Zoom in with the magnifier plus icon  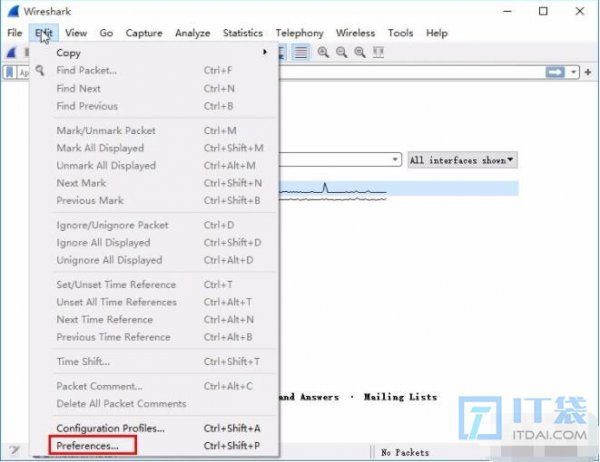click(323, 52)
